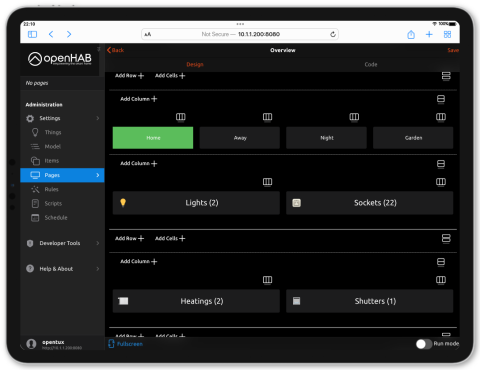
Task: Open Items in the sidebar
Action: pyautogui.click(x=62, y=161)
